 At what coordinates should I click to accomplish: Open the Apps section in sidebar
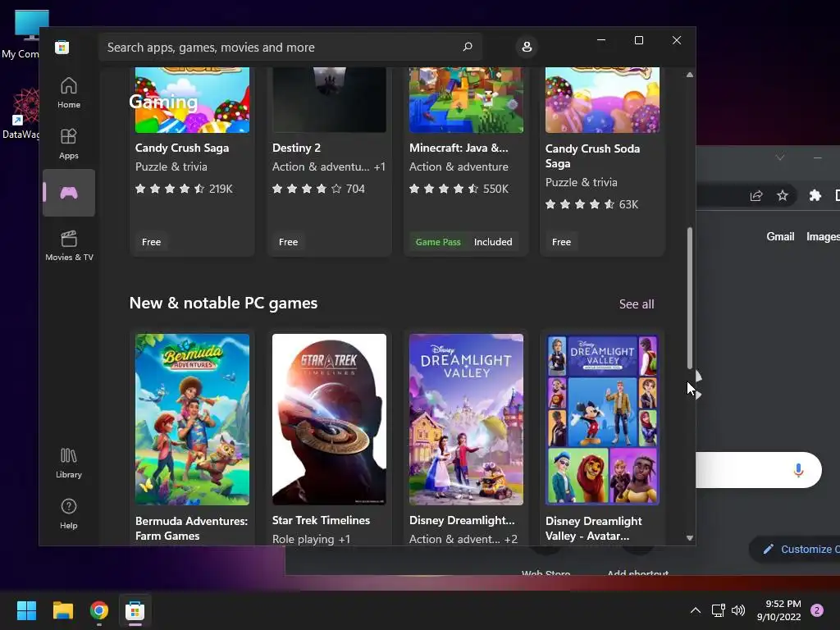(69, 144)
